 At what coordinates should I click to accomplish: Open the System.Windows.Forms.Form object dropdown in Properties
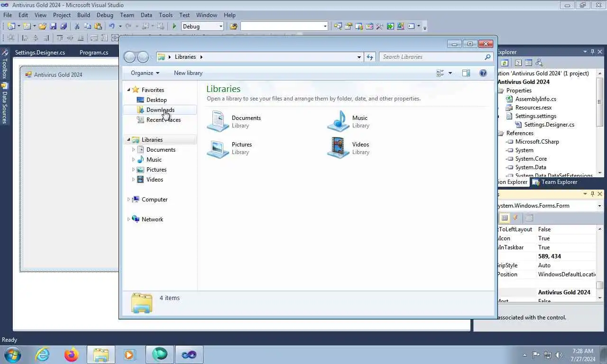(599, 206)
